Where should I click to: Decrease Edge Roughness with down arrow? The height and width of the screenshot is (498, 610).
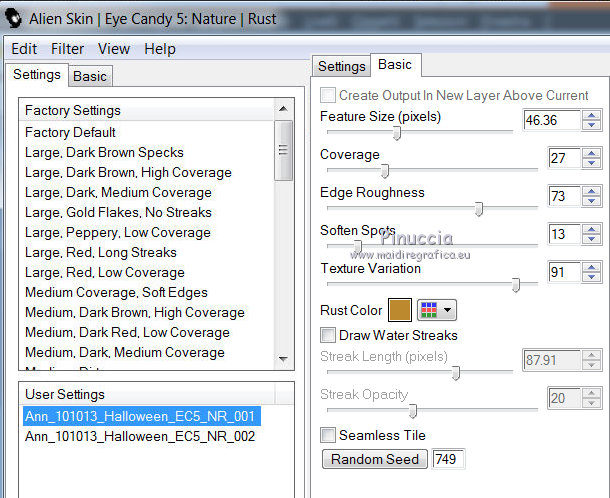(x=591, y=201)
